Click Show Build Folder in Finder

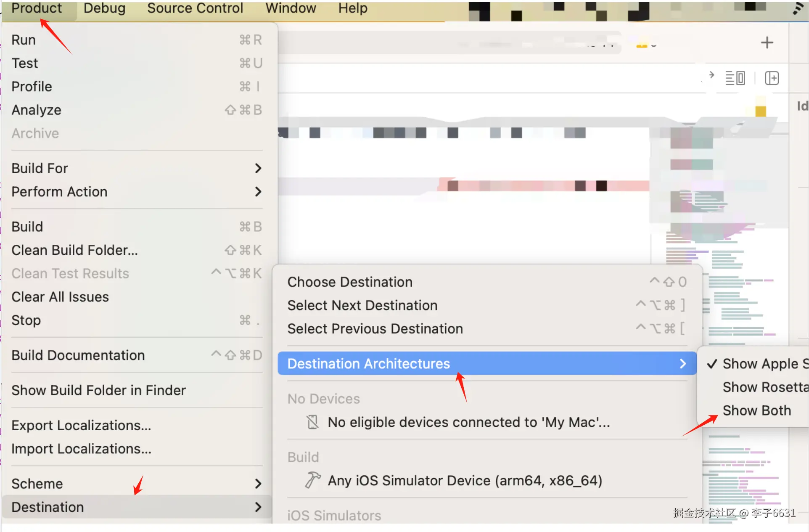(x=98, y=390)
